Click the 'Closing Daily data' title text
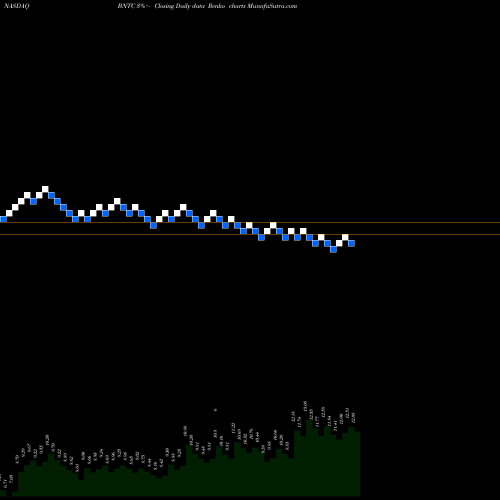 pyautogui.click(x=180, y=6)
